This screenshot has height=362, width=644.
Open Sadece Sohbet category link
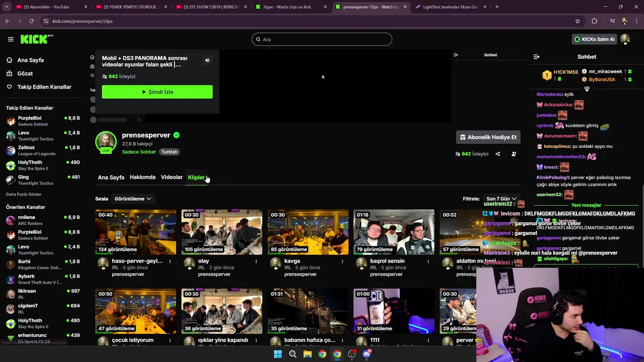click(x=139, y=152)
